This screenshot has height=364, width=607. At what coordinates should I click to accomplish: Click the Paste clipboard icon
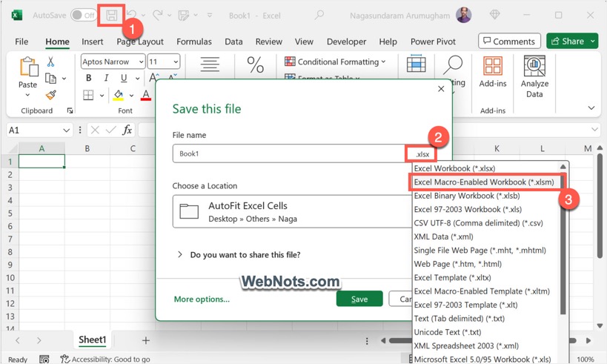tap(29, 67)
